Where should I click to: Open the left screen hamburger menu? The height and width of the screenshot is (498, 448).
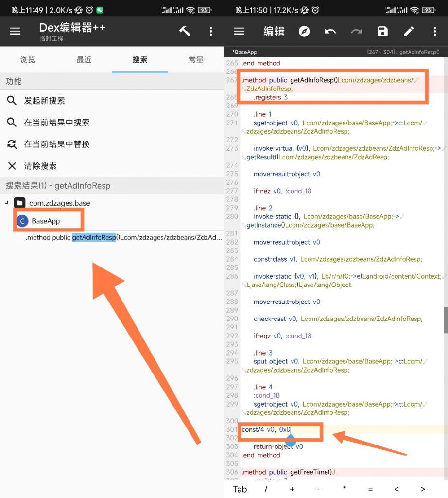coord(15,31)
